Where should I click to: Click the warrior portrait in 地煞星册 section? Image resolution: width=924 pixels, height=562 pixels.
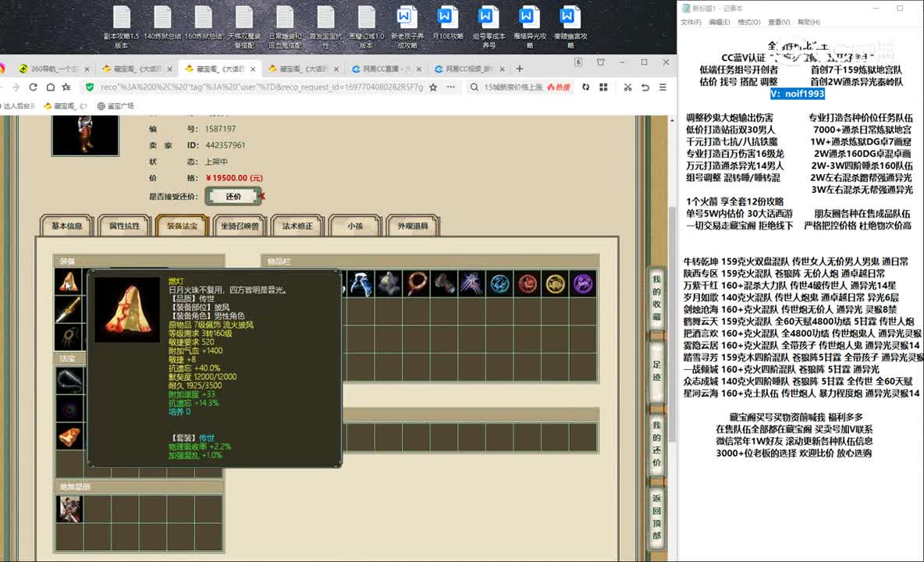(x=69, y=509)
